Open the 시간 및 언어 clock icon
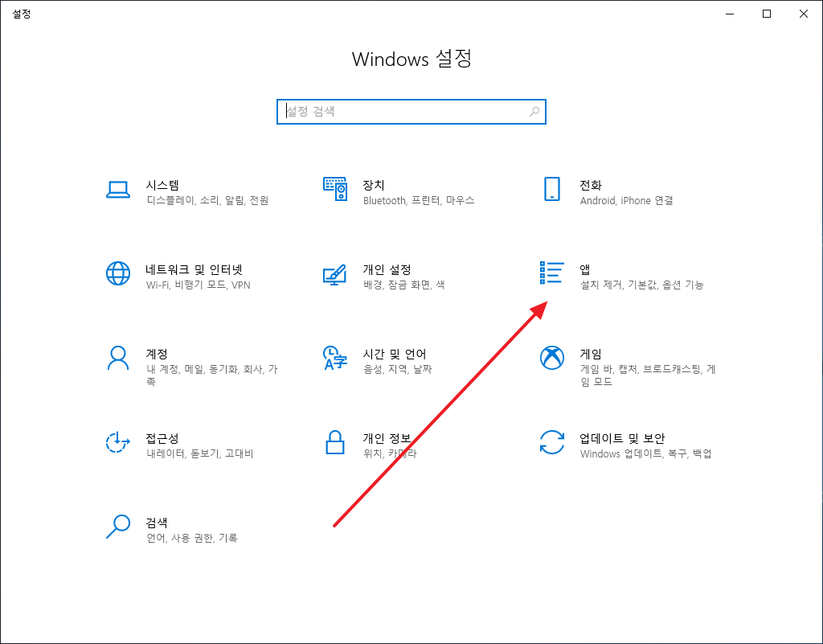This screenshot has width=823, height=644. coord(335,358)
